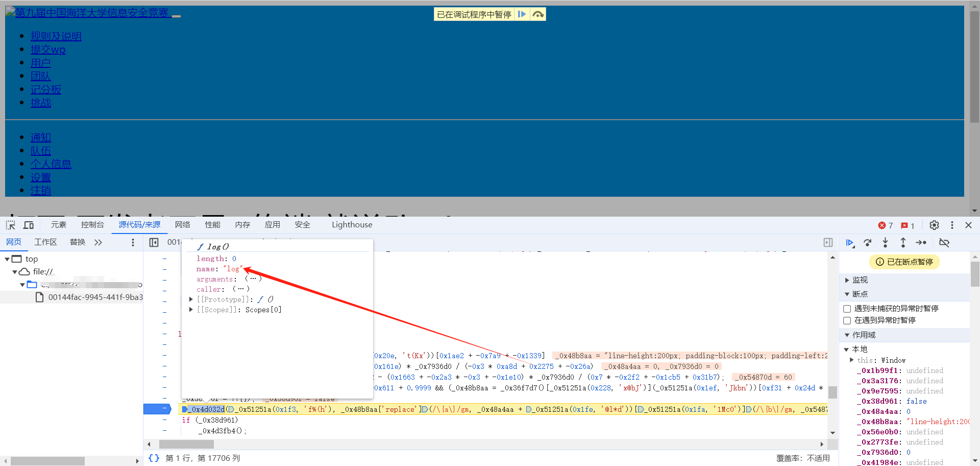Viewport: 980px width, 466px height.
Task: Click the _0x38d961: false scope entry
Action: pyautogui.click(x=892, y=401)
